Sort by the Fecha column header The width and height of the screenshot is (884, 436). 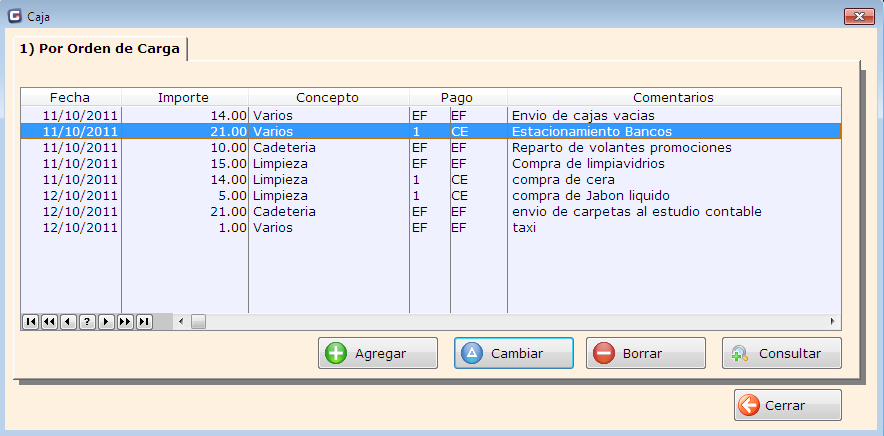pyautogui.click(x=70, y=97)
